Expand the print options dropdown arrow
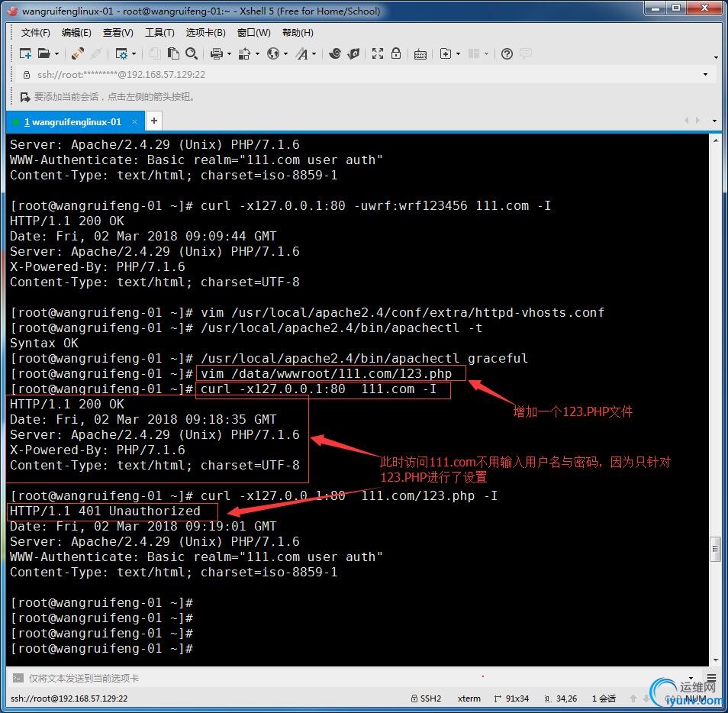This screenshot has width=728, height=713. point(229,54)
